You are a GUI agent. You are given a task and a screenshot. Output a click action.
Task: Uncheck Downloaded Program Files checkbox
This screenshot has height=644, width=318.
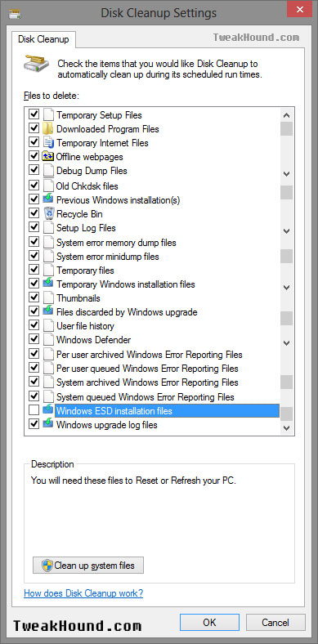click(34, 128)
